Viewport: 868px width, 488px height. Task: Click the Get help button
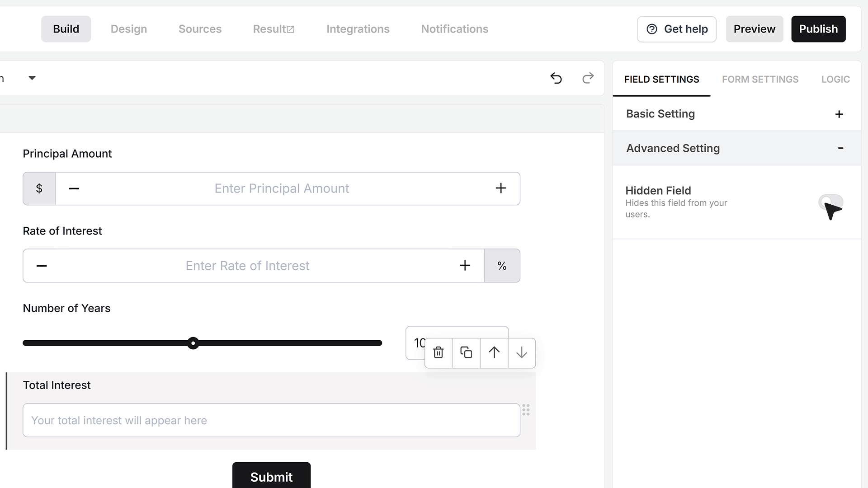(x=677, y=29)
